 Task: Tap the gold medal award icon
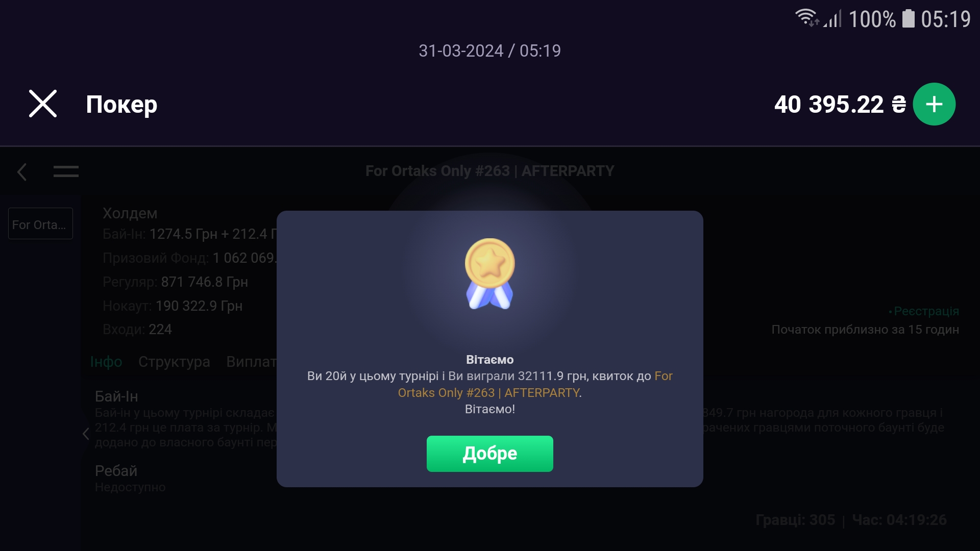pyautogui.click(x=489, y=273)
